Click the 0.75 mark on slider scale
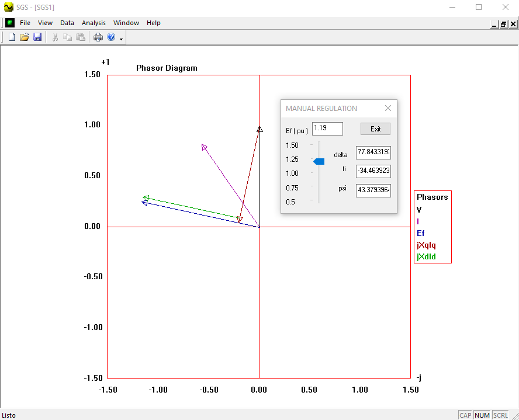The width and height of the screenshot is (519, 420). (x=292, y=188)
